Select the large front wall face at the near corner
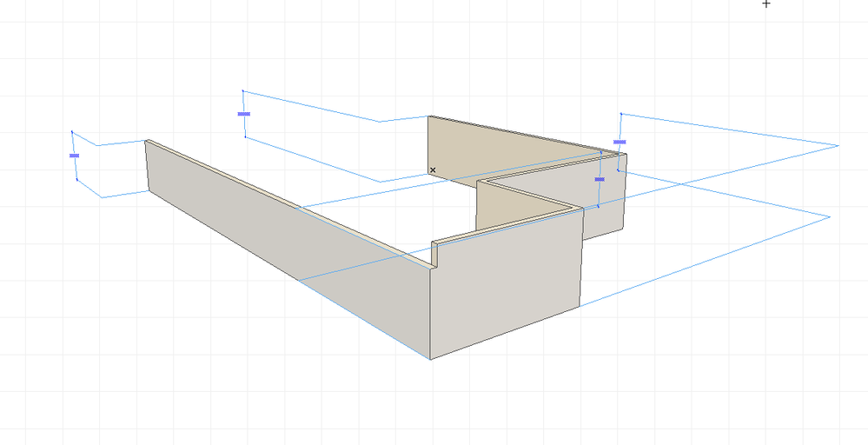The height and width of the screenshot is (445, 868). tap(505, 285)
